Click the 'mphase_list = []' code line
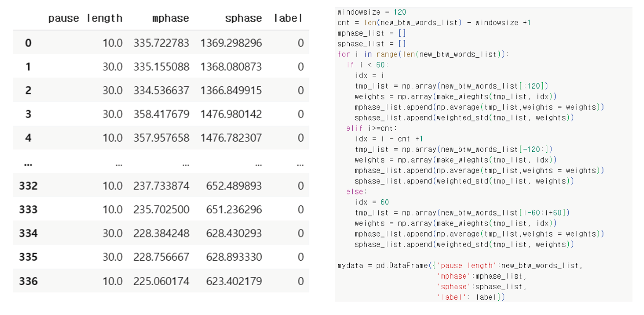Viewport: 644px width, 315px height. (x=371, y=33)
